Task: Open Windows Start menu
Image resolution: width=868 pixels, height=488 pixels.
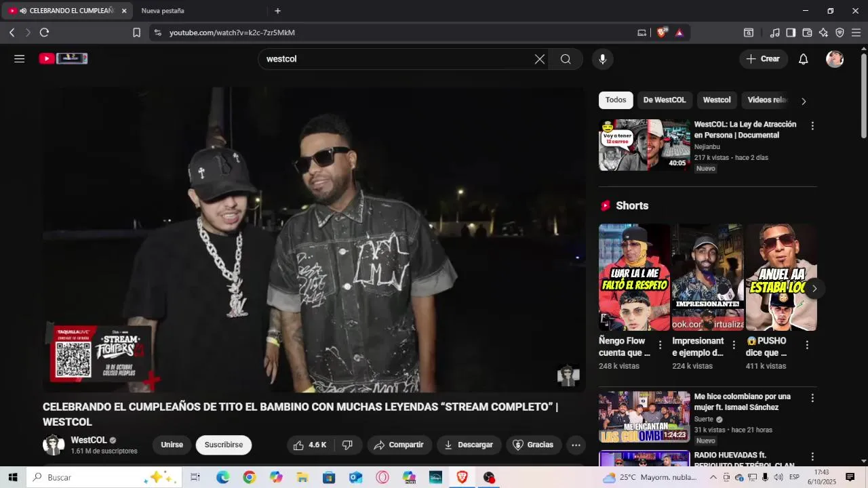Action: click(x=12, y=477)
